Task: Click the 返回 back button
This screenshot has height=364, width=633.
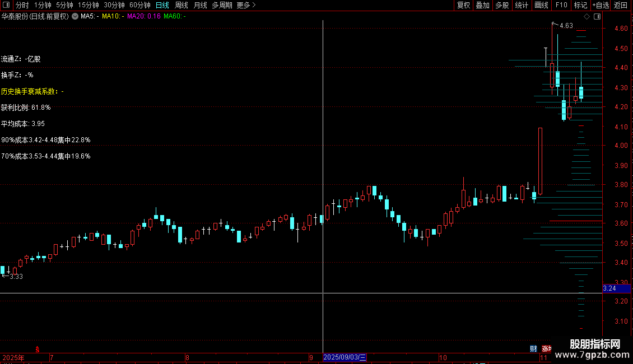Action: click(x=621, y=5)
